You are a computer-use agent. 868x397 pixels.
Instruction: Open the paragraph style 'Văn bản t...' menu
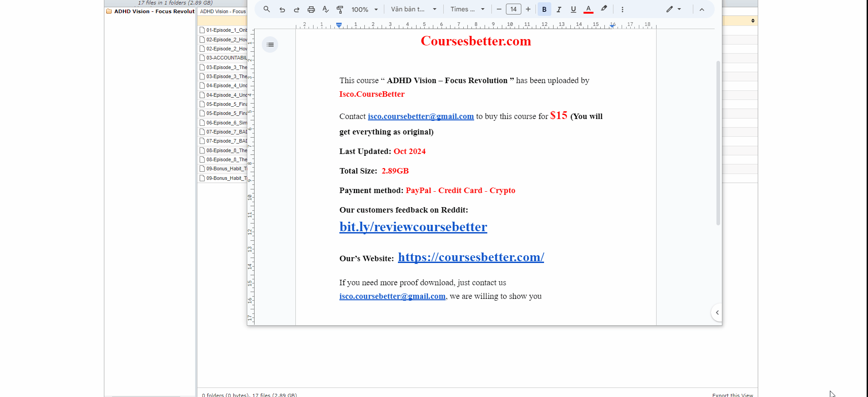(413, 10)
